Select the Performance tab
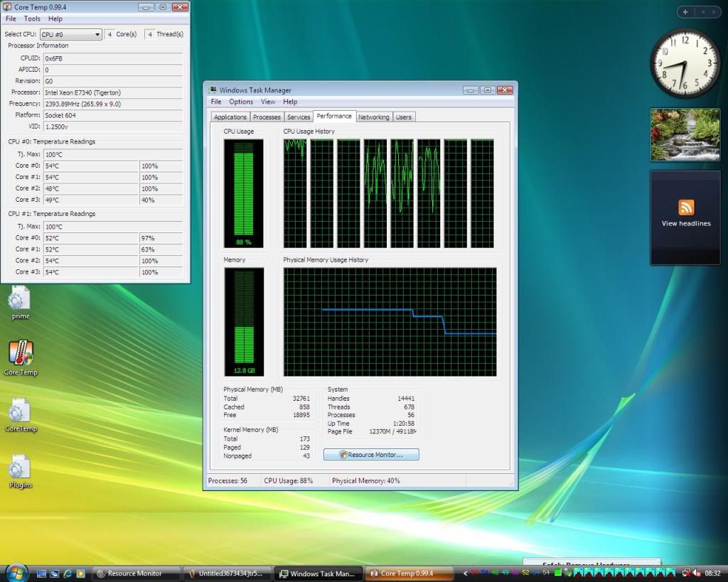Screen dimensions: 728x582 (x=334, y=116)
